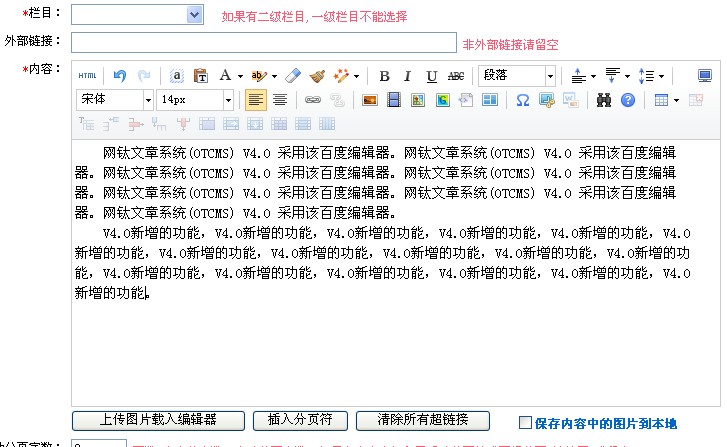Insert special character Omega icon
Screen dimensions: 727x447
523,100
